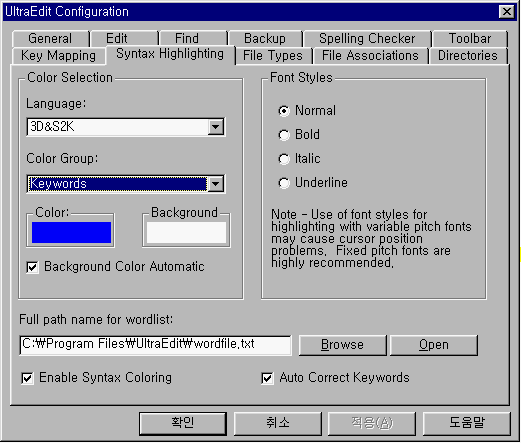This screenshot has height=443, width=521.
Task: Switch to the Toolbar tab
Action: (470, 39)
